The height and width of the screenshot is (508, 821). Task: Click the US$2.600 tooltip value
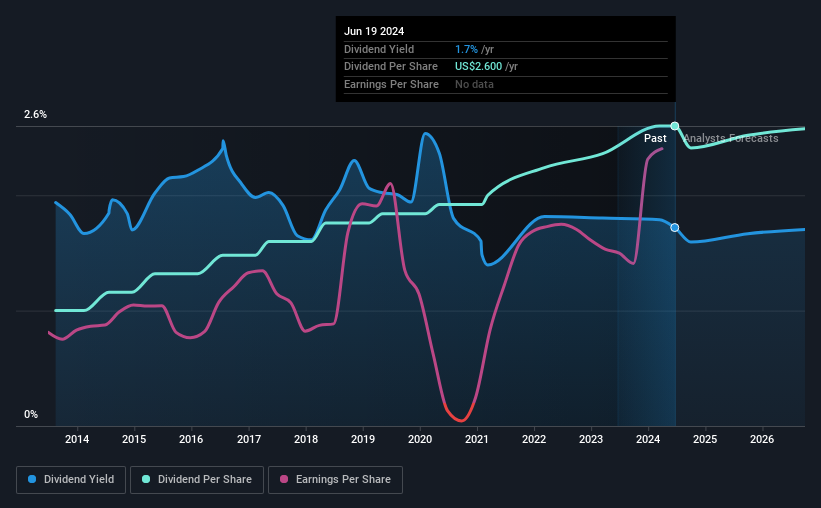(478, 67)
